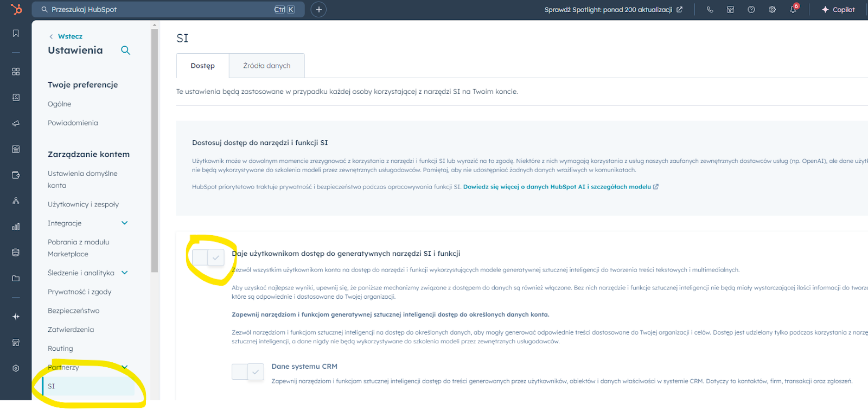This screenshot has width=868, height=409.
Task: Open Routing settings
Action: tap(60, 349)
